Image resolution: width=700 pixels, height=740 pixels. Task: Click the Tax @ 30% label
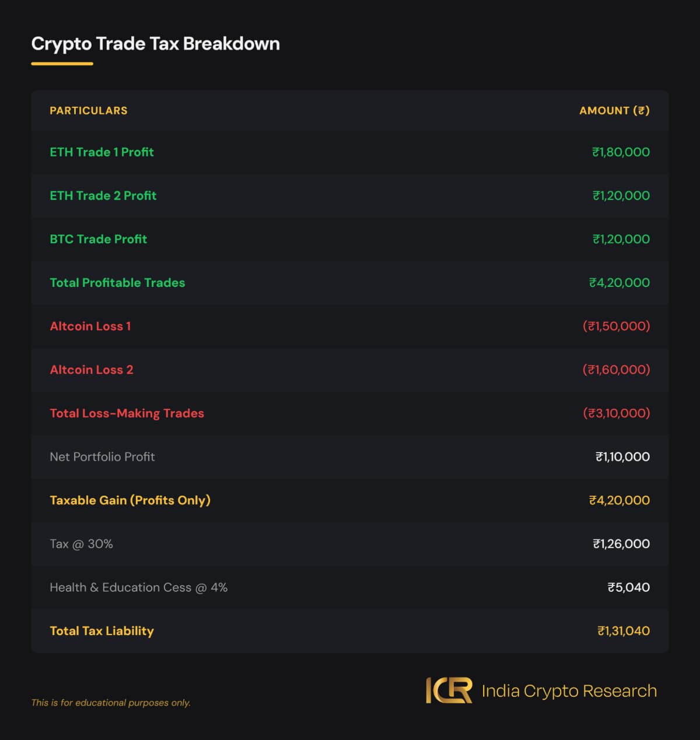click(x=81, y=544)
